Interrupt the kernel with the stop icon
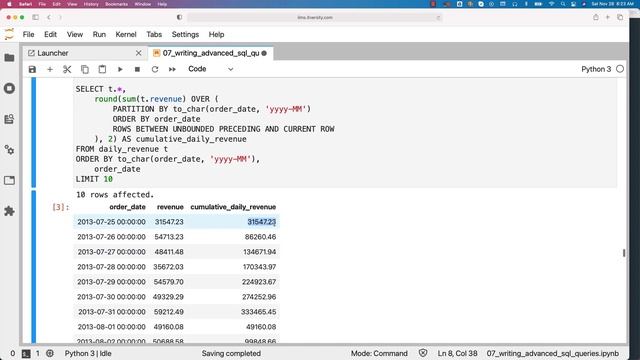 coord(137,69)
